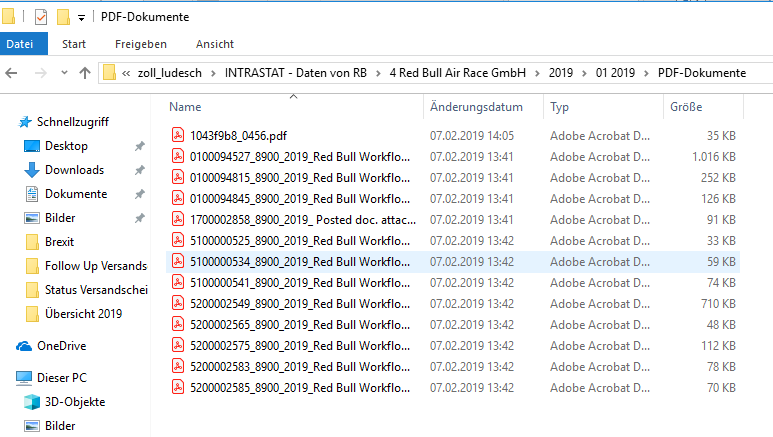Select Schnellzugriff in navigation pane

72,122
